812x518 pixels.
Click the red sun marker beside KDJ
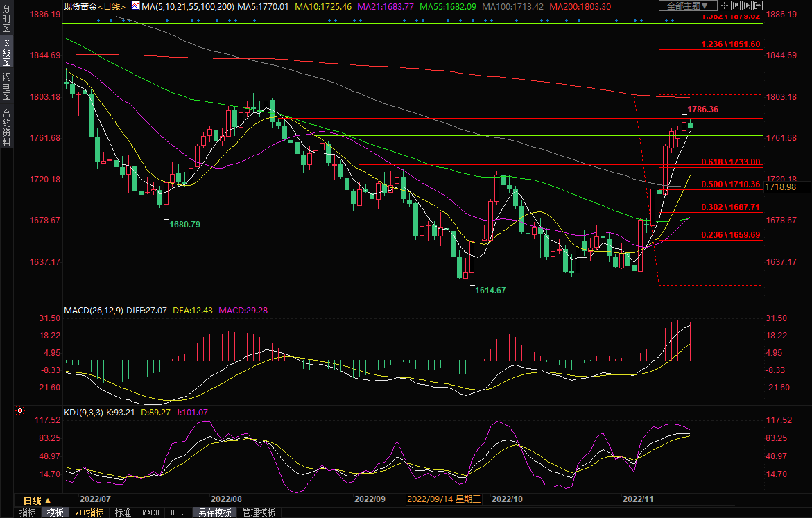point(20,411)
